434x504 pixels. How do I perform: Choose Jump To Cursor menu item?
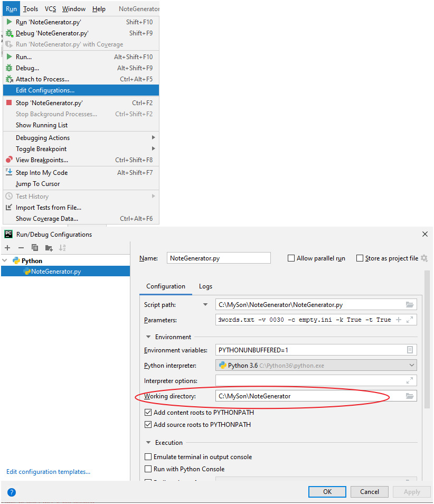(x=81, y=184)
